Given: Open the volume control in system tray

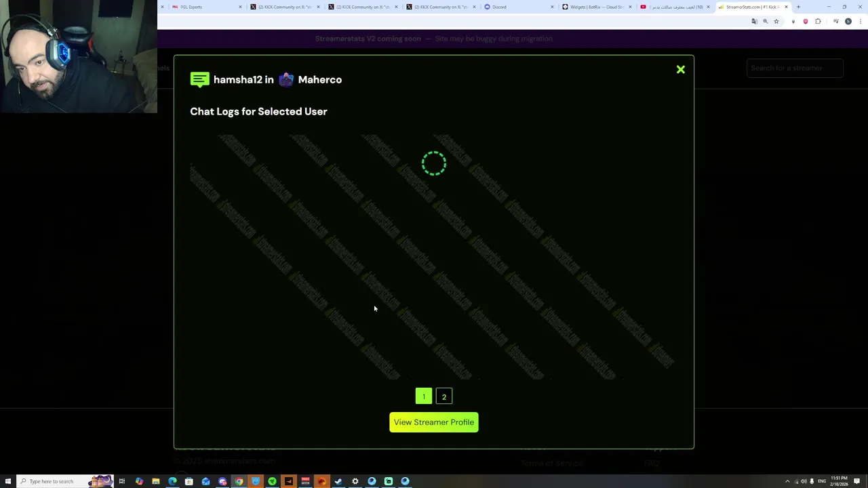Looking at the screenshot, I should coord(804,481).
